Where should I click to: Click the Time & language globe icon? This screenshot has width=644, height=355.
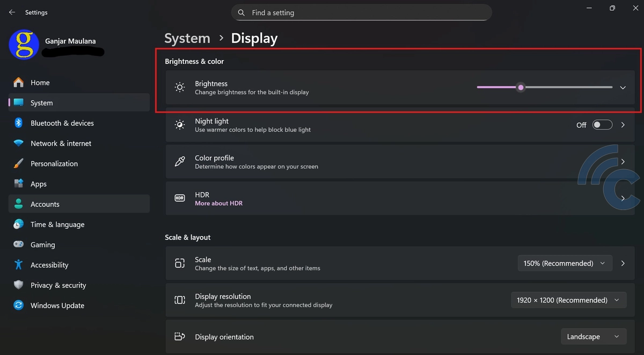tap(18, 224)
